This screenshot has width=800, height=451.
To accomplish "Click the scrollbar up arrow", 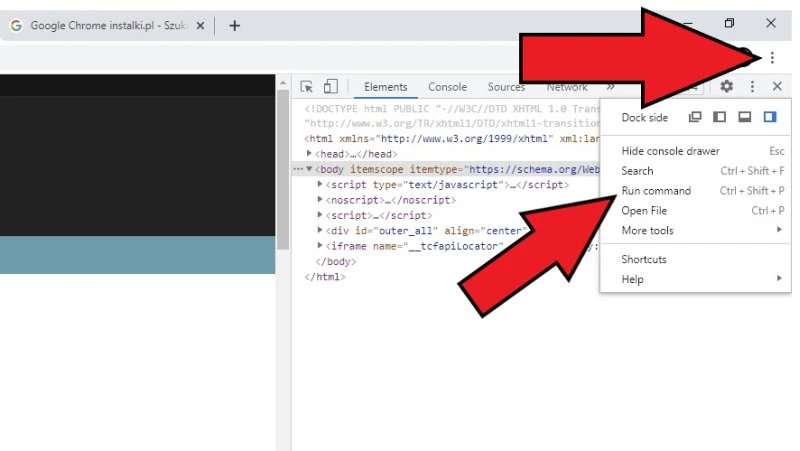I will [x=283, y=82].
